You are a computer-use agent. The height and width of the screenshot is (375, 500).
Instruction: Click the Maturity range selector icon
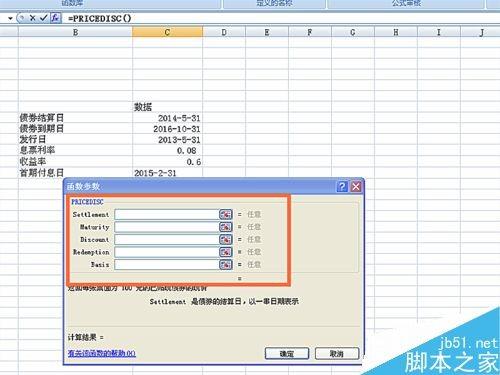click(x=225, y=227)
